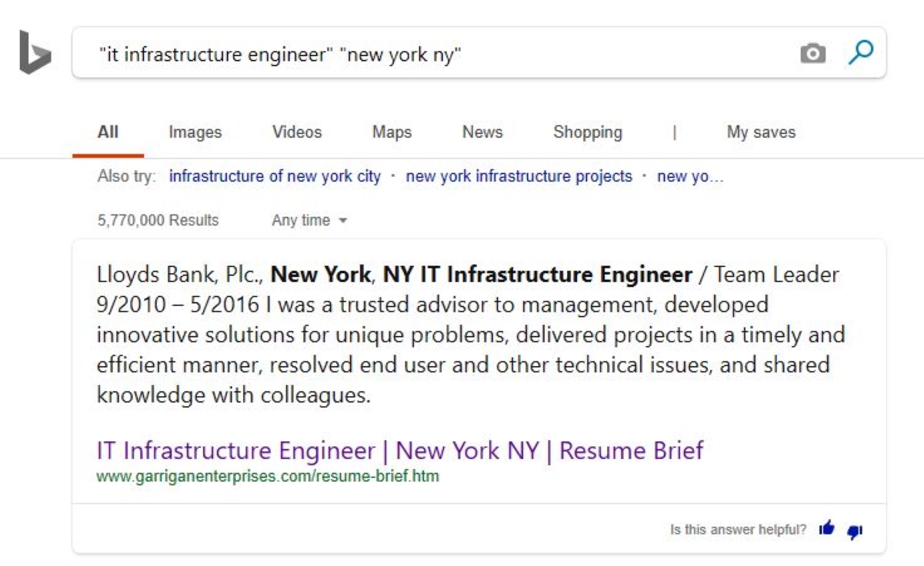Click the Bing logo icon
This screenshot has height=566, width=924.
tap(35, 52)
